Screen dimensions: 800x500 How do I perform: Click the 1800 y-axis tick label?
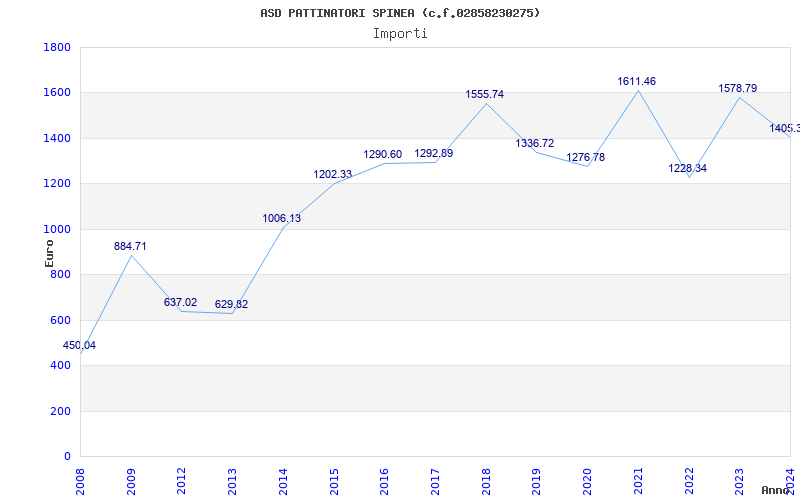(57, 47)
